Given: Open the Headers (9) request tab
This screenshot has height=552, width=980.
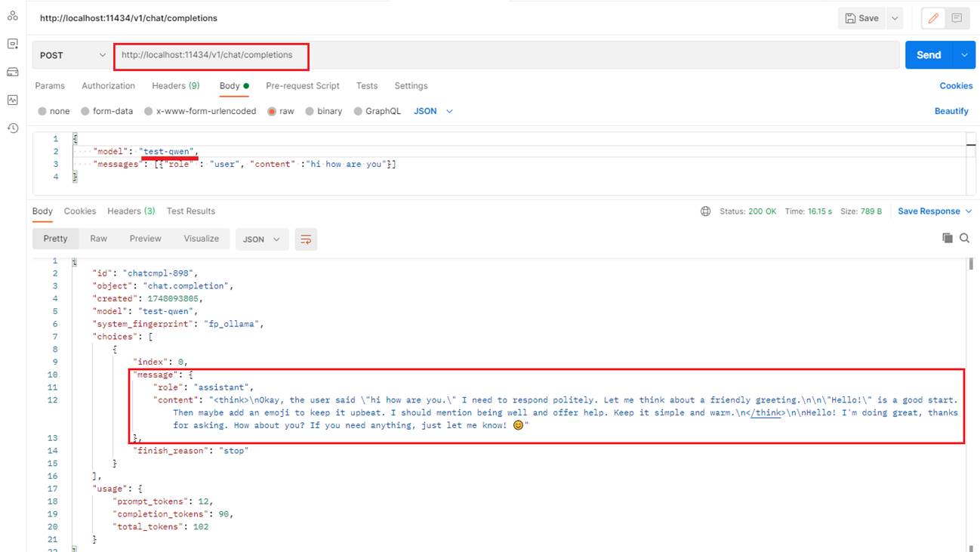Looking at the screenshot, I should coord(176,86).
